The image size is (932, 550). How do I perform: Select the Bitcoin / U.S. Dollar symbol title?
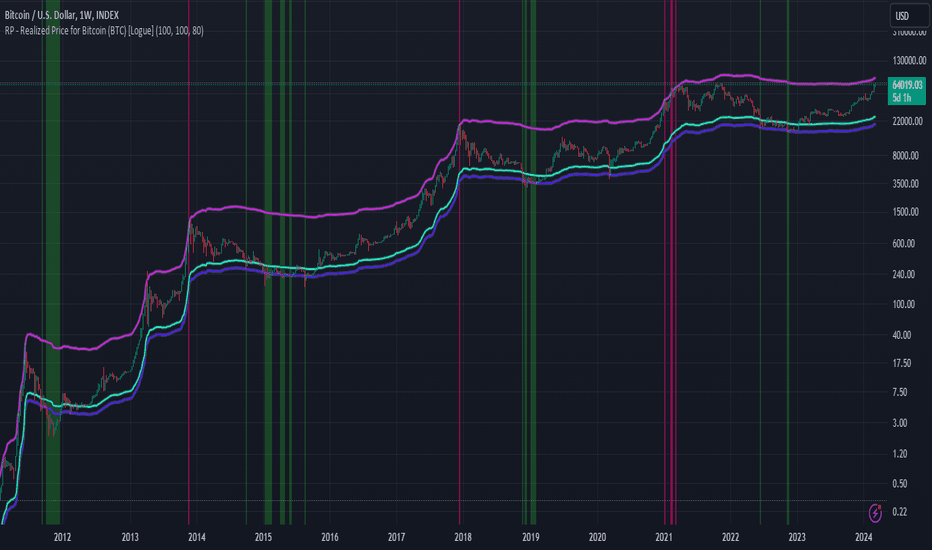pyautogui.click(x=62, y=15)
